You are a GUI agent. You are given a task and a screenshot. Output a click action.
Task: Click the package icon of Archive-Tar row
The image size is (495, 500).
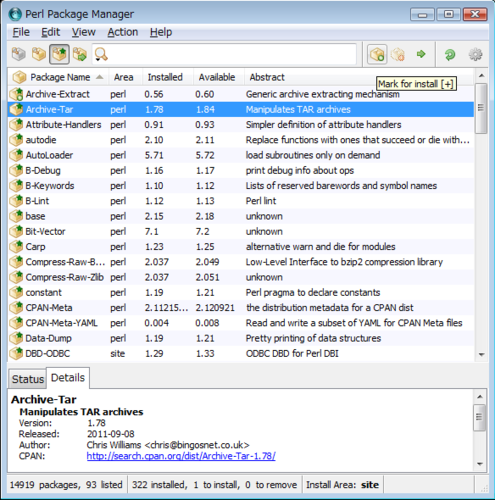pyautogui.click(x=16, y=109)
